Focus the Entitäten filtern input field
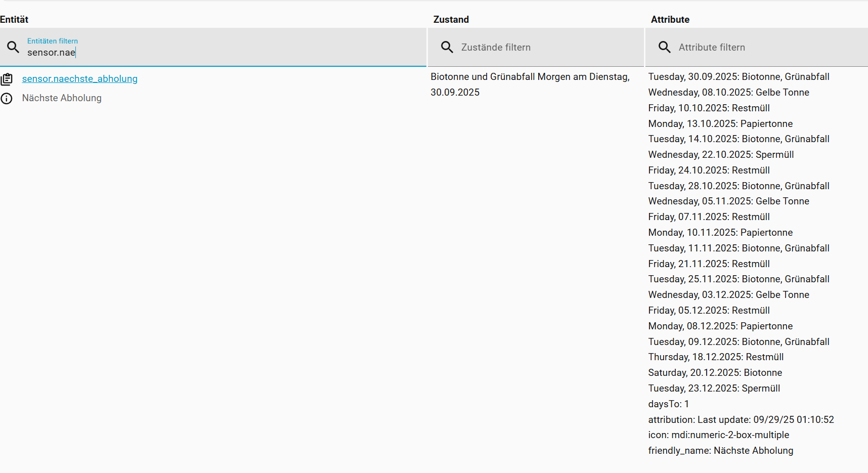 (223, 53)
